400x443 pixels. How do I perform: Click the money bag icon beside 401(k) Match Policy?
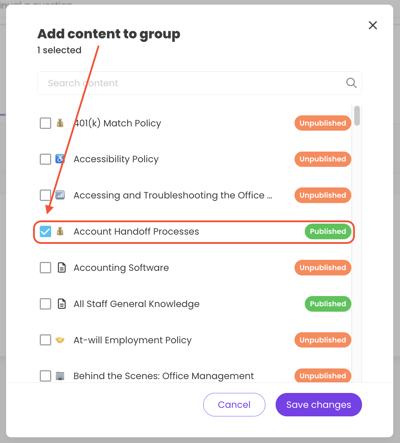coord(60,123)
